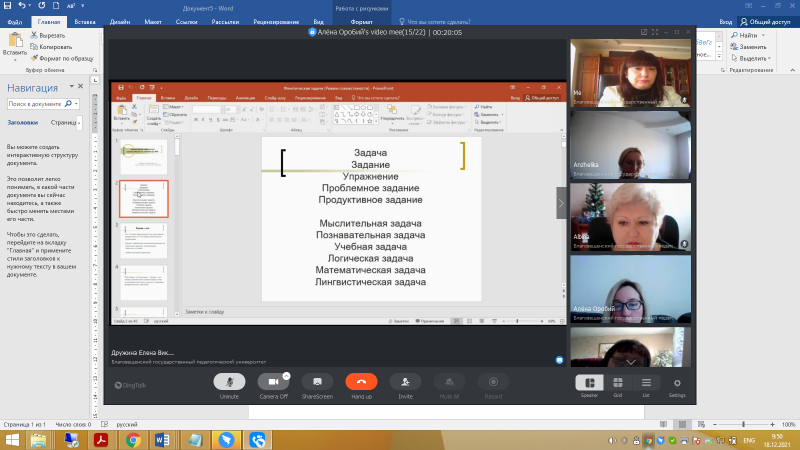The width and height of the screenshot is (800, 450).
Task: Start ShareScreen in DingTalk
Action: pos(316,382)
